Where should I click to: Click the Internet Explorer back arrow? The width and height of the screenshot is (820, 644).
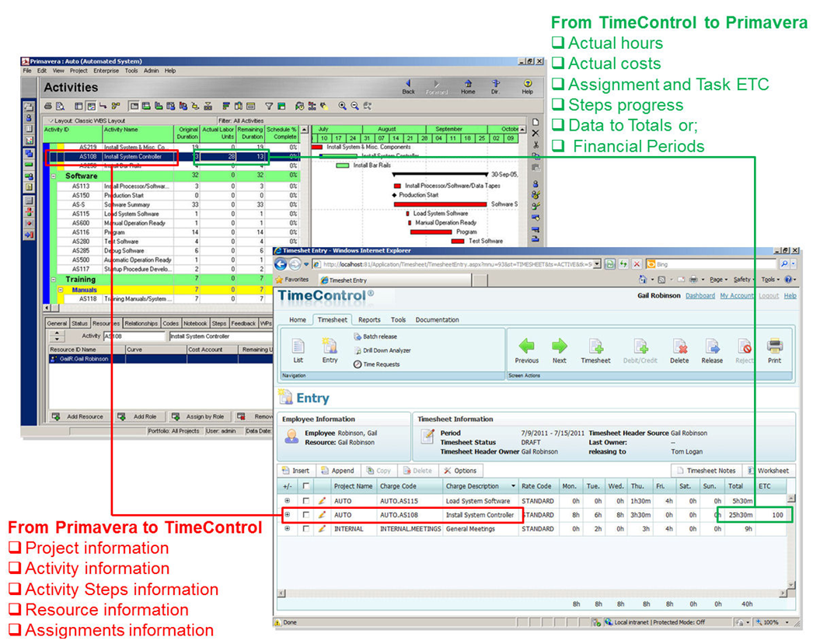pos(281,264)
